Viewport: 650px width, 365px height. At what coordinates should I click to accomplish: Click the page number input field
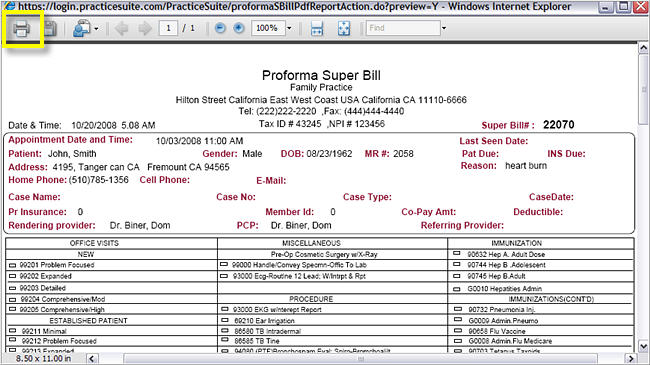(168, 28)
